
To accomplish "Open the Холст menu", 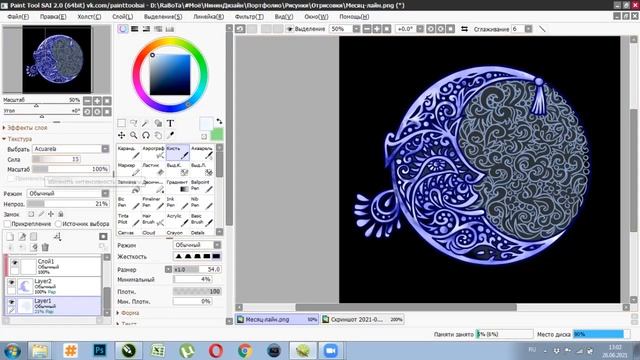I will click(89, 17).
